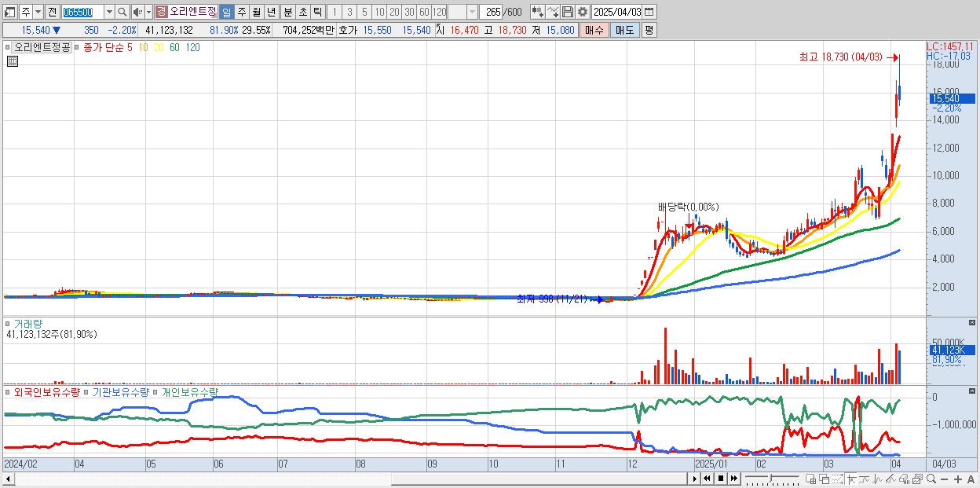
Task: Click the 매도 sell button
Action: click(624, 30)
